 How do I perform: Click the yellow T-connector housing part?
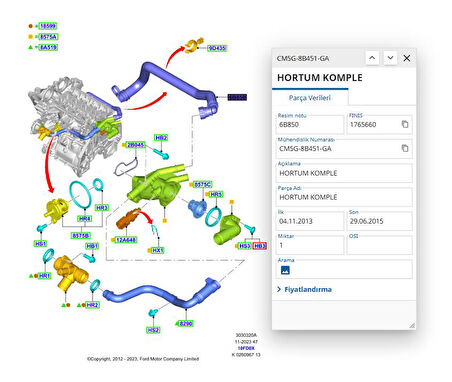[x=71, y=273]
